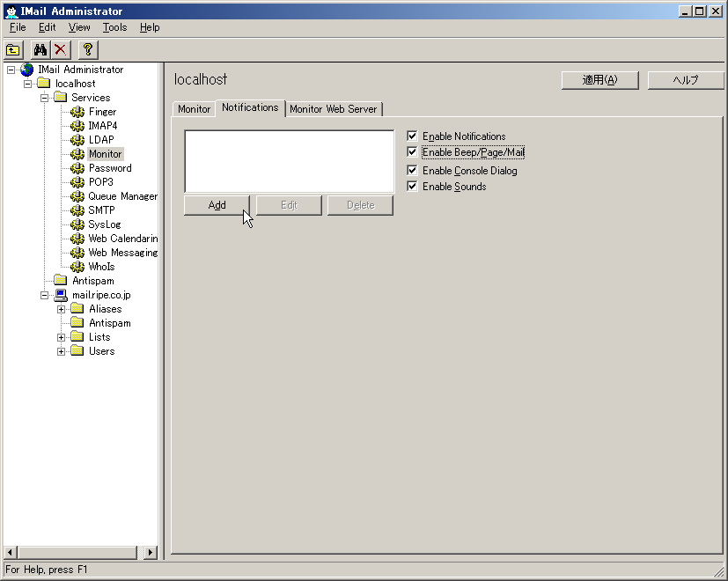Select the mail.ripe.co.jp host label
Screen dimensions: 728x581
click(101, 295)
